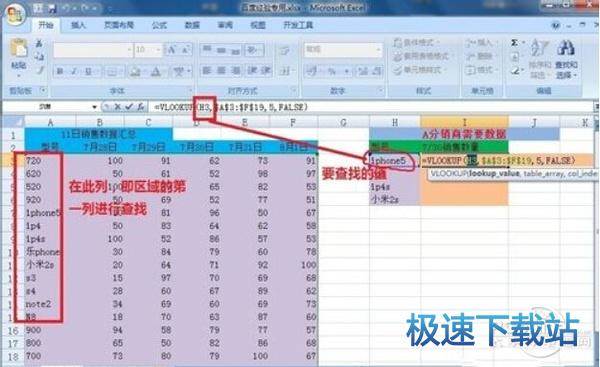Click the Insert Function fx icon
The width and height of the screenshot is (600, 367).
pyautogui.click(x=140, y=107)
